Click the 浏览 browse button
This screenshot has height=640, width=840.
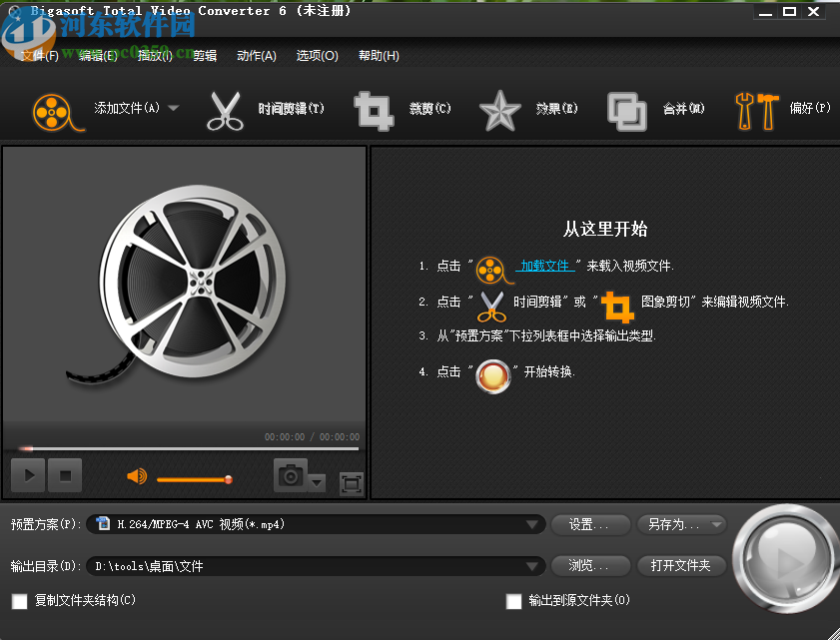pos(589,565)
